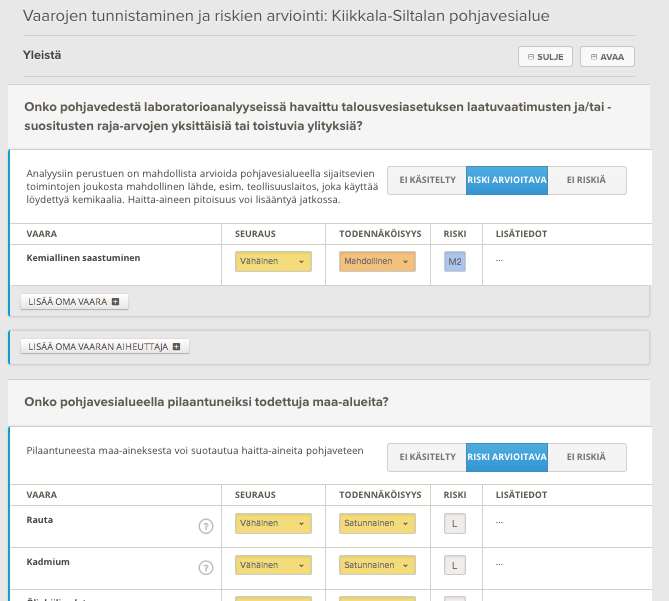
Task: Click the L risk badge for Rauta
Action: (x=455, y=524)
